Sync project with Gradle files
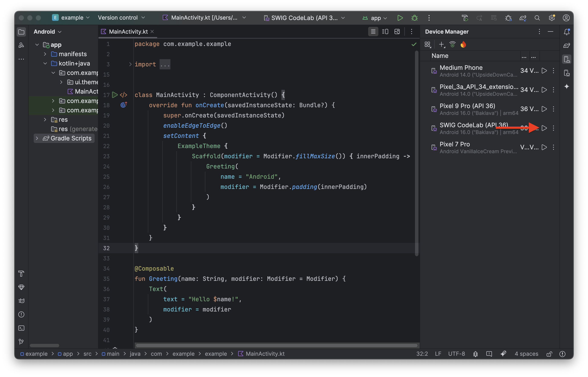 [523, 18]
